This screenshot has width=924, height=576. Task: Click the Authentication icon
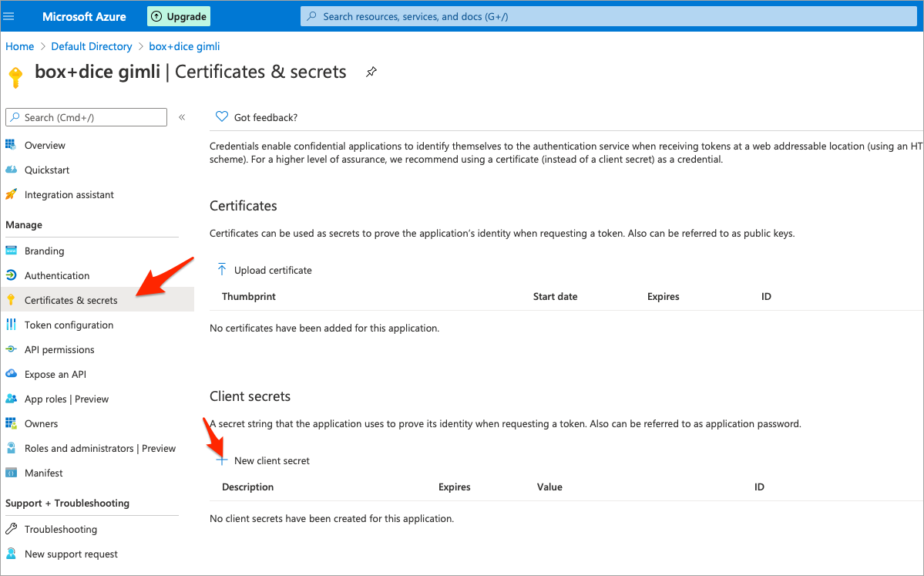tap(11, 275)
